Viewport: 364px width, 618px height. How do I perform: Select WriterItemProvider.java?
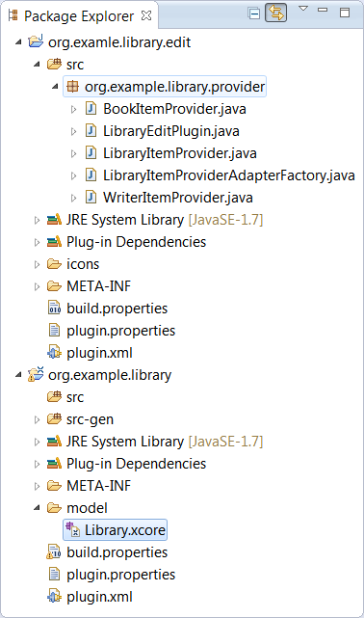pyautogui.click(x=178, y=198)
